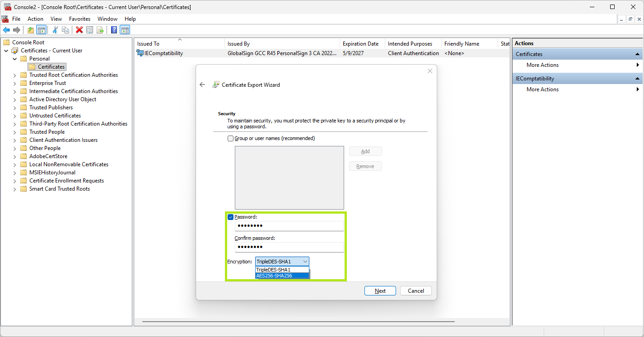This screenshot has width=644, height=337.
Task: Click the Next button in the wizard
Action: coord(380,290)
